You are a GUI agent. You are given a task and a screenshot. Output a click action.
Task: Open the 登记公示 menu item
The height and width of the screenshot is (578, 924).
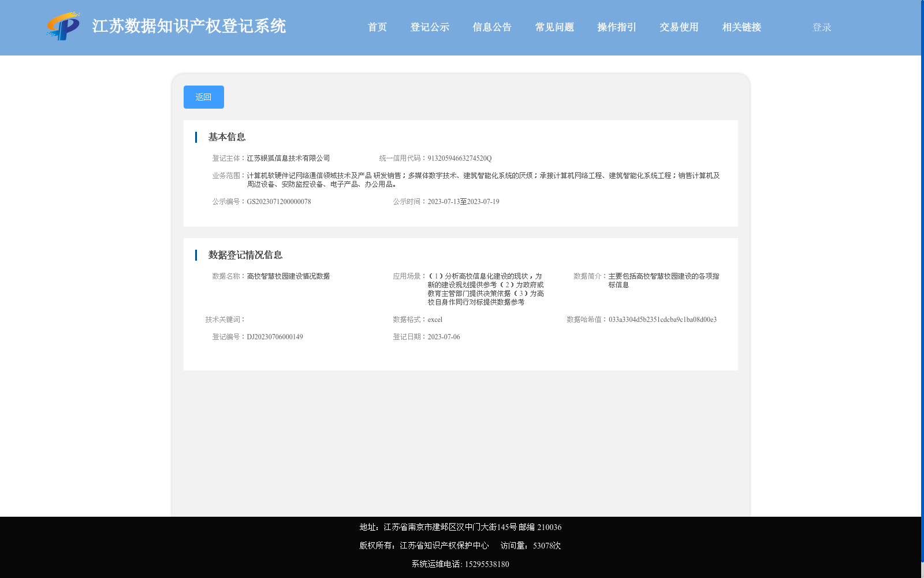pyautogui.click(x=430, y=27)
